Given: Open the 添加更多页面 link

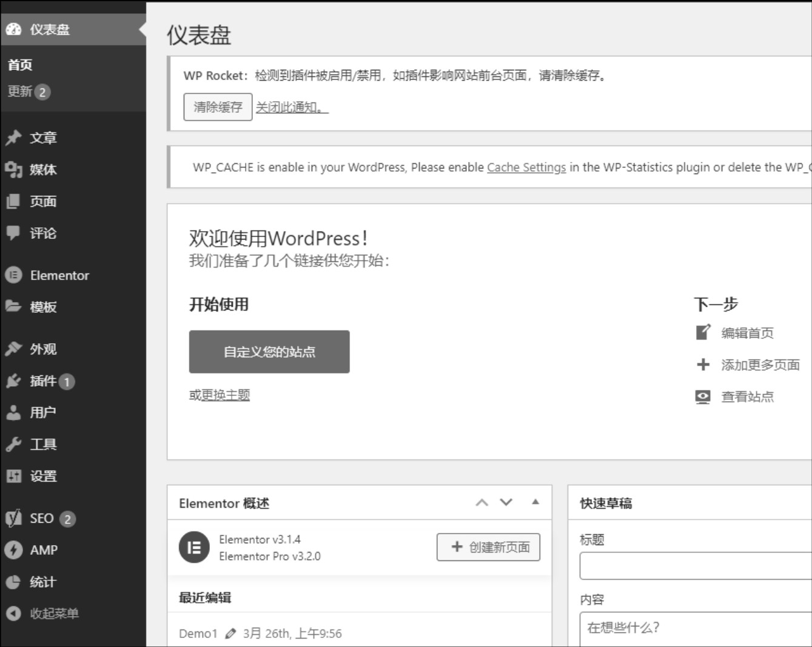Looking at the screenshot, I should pyautogui.click(x=760, y=365).
